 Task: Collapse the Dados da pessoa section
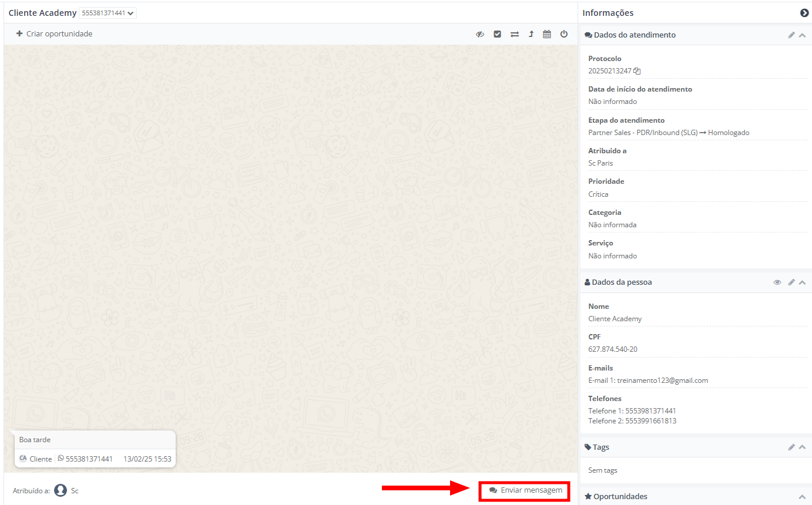click(803, 282)
